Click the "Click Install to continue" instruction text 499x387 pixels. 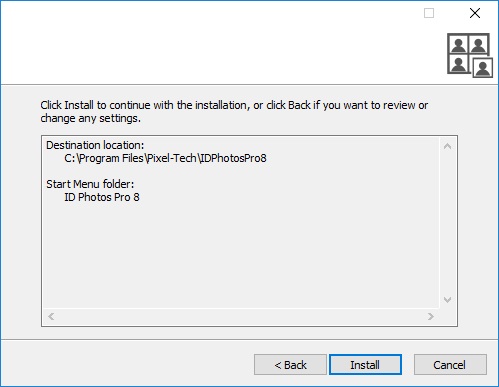point(234,112)
